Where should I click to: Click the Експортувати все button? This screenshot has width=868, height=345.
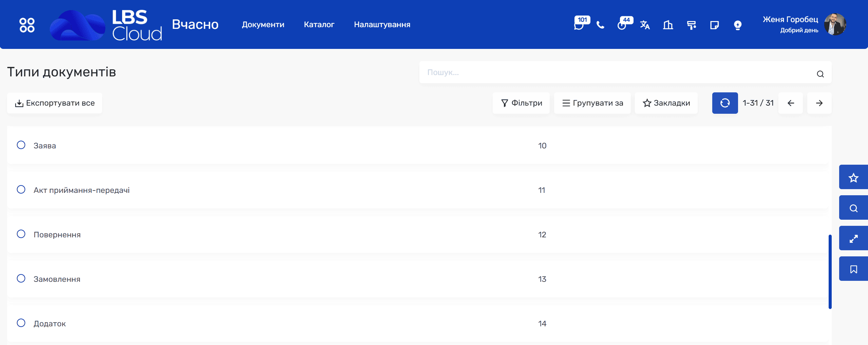55,103
